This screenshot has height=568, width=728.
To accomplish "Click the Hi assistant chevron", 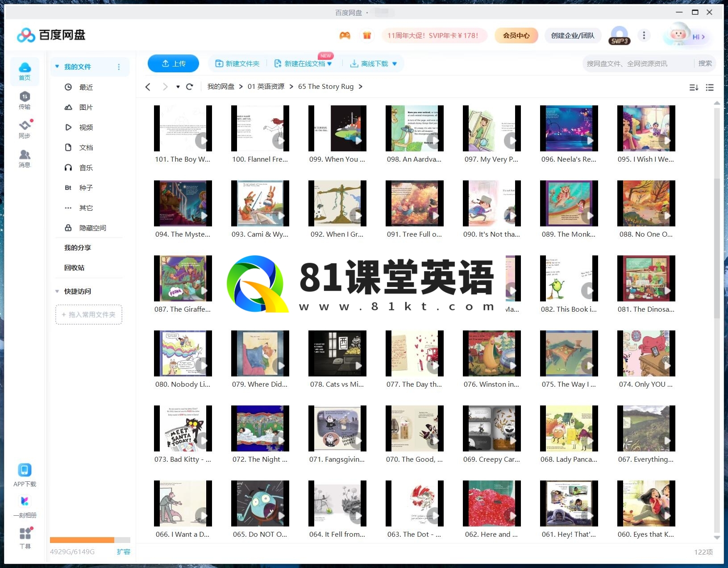I will coord(703,37).
